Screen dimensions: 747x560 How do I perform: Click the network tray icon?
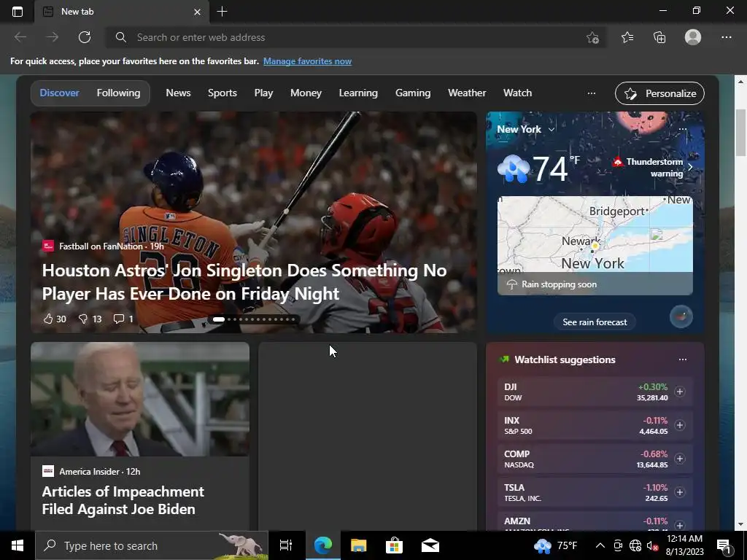click(x=635, y=545)
